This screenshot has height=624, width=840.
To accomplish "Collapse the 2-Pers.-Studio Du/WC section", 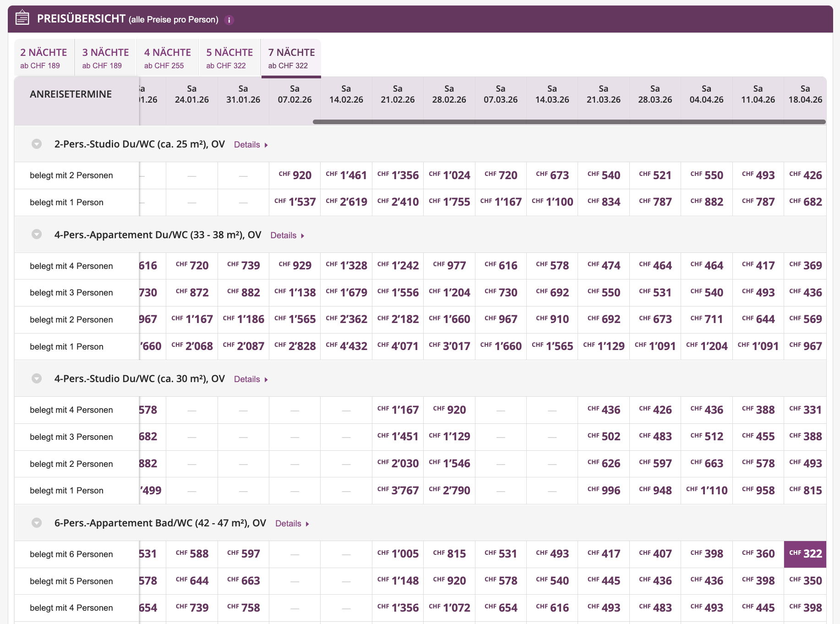I will click(37, 144).
